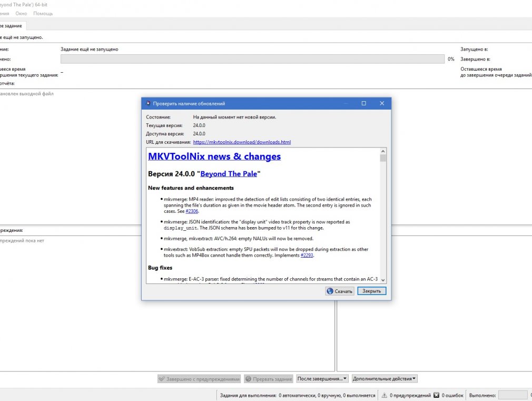
Task: Click the status text На данный момент нет новой версии
Action: (234, 117)
